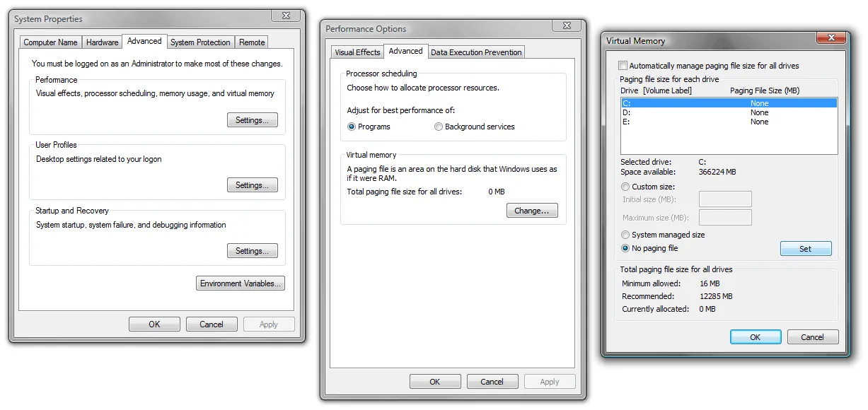
Task: Open the Data Execution Prevention tab
Action: point(476,52)
